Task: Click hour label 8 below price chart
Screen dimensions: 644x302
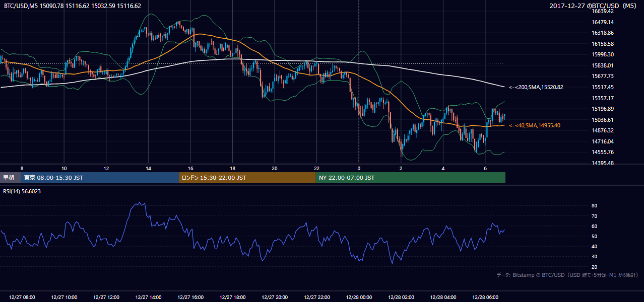Action: coord(22,168)
